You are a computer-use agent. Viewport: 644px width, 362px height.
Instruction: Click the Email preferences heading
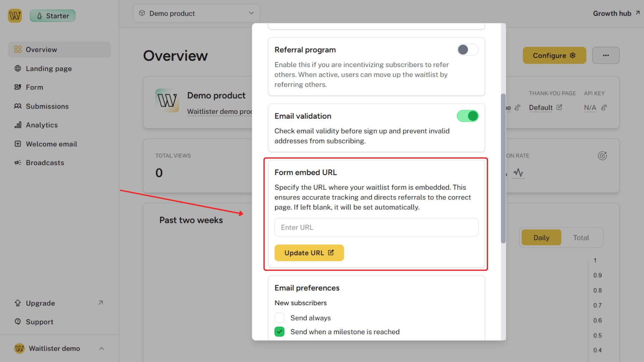tap(307, 288)
